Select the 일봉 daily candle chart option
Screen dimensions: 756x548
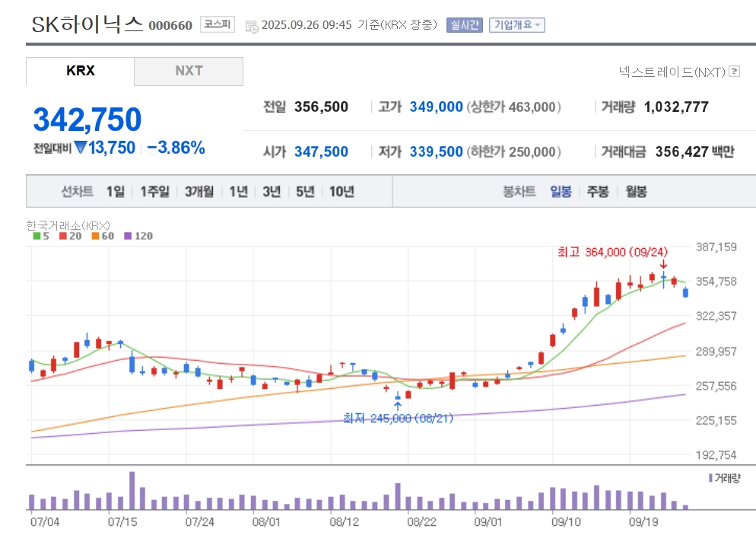pos(561,192)
